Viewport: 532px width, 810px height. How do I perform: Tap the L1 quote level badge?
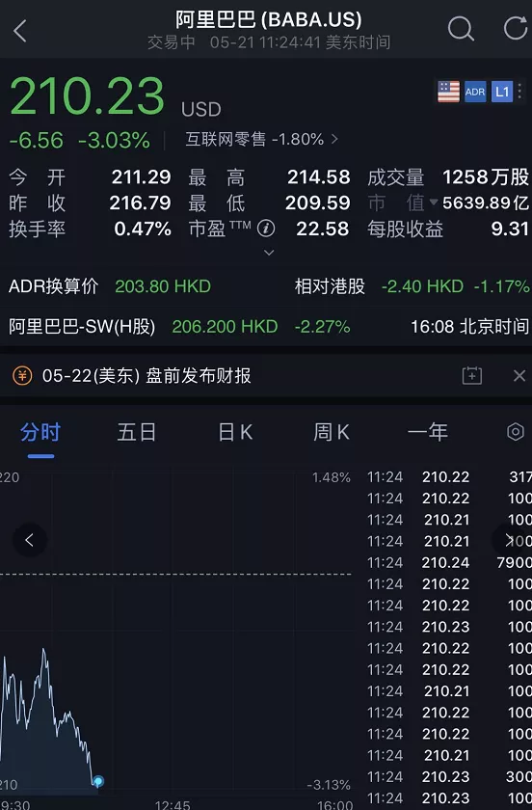tap(501, 92)
